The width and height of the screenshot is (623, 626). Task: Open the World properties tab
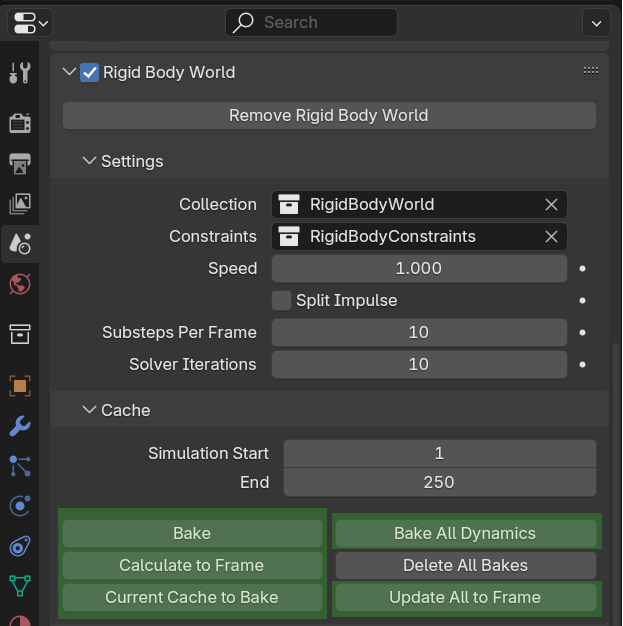pos(20,284)
